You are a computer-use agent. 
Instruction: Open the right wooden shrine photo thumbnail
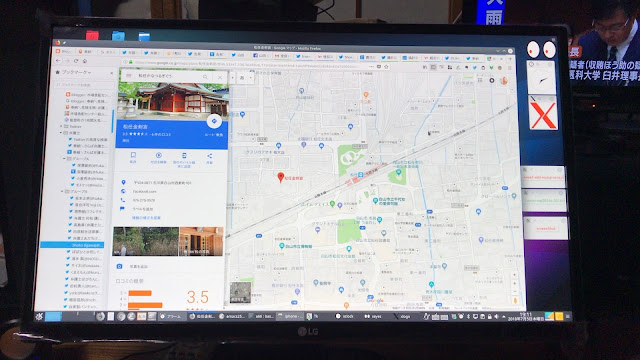click(202, 241)
